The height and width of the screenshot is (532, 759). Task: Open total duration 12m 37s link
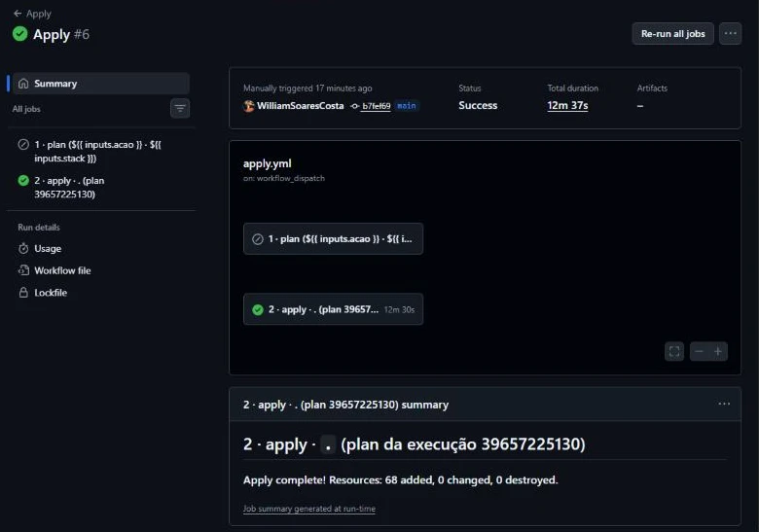[567, 105]
